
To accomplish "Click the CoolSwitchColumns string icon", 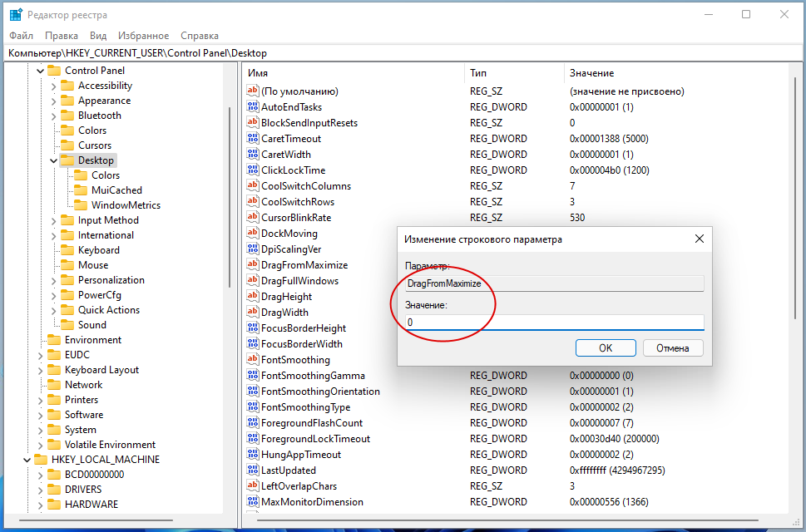I will tap(252, 186).
